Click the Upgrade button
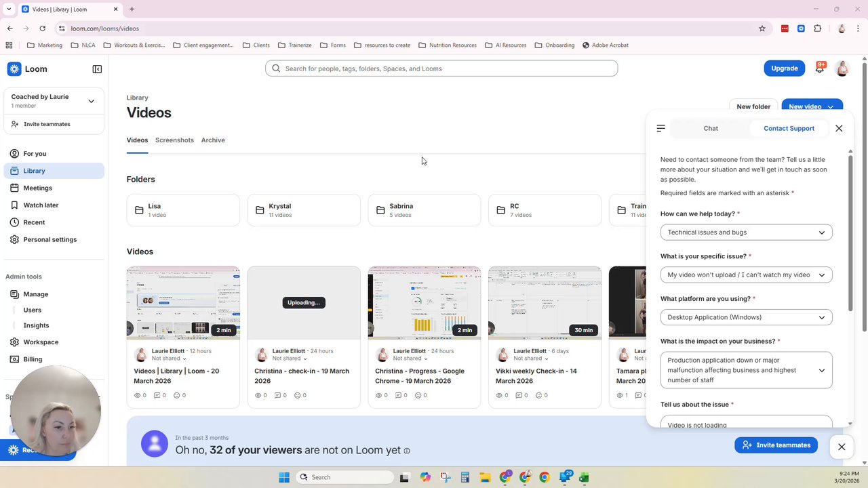This screenshot has width=868, height=488. [x=785, y=68]
